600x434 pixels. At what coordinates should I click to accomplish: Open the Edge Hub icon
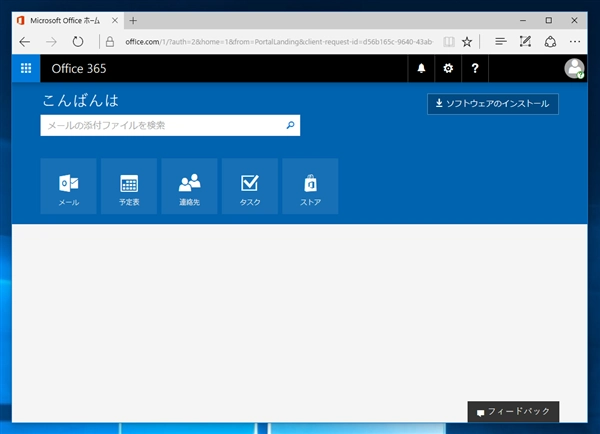[501, 41]
